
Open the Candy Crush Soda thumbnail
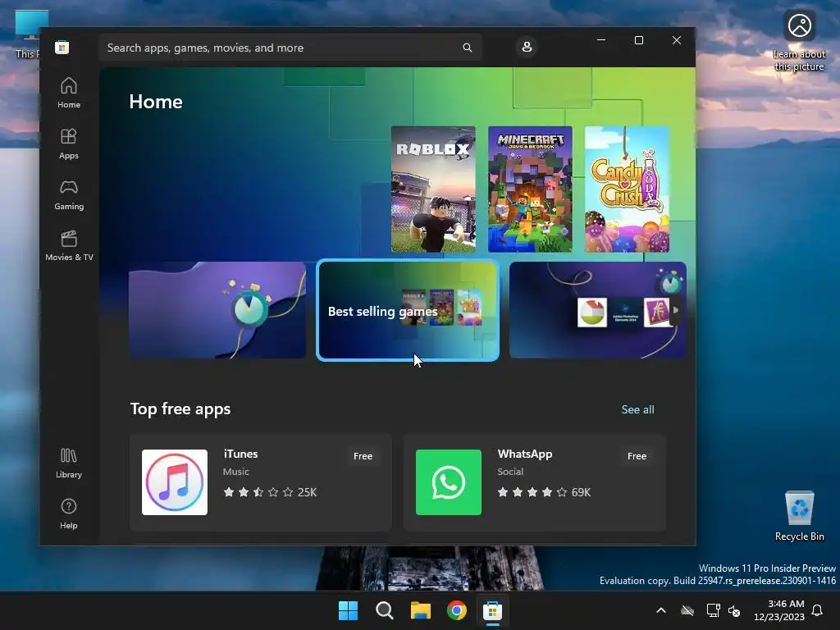pos(627,189)
